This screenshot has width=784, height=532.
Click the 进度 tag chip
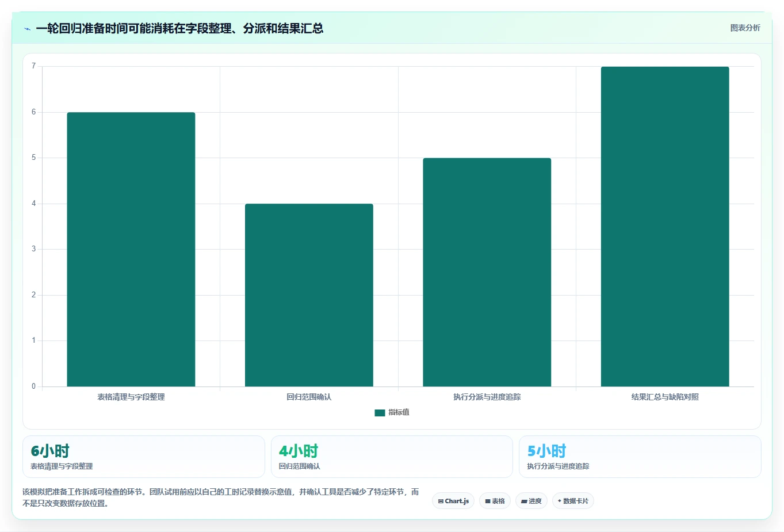pyautogui.click(x=531, y=501)
